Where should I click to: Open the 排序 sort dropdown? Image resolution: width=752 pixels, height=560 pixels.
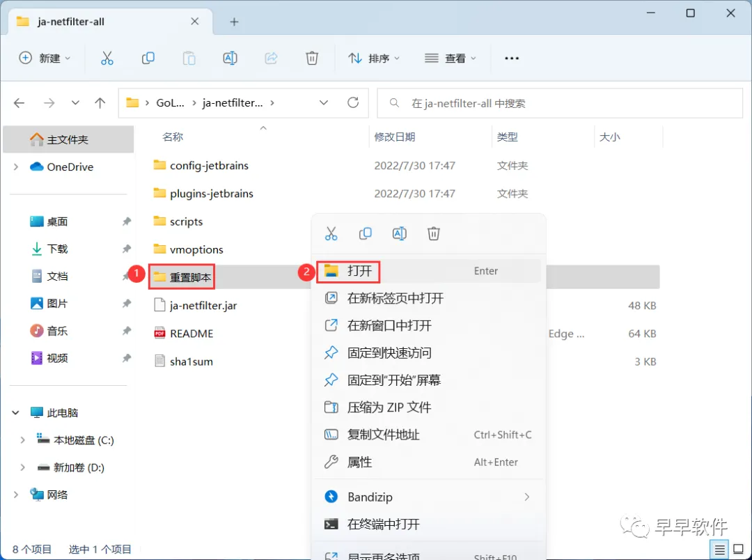pos(374,58)
